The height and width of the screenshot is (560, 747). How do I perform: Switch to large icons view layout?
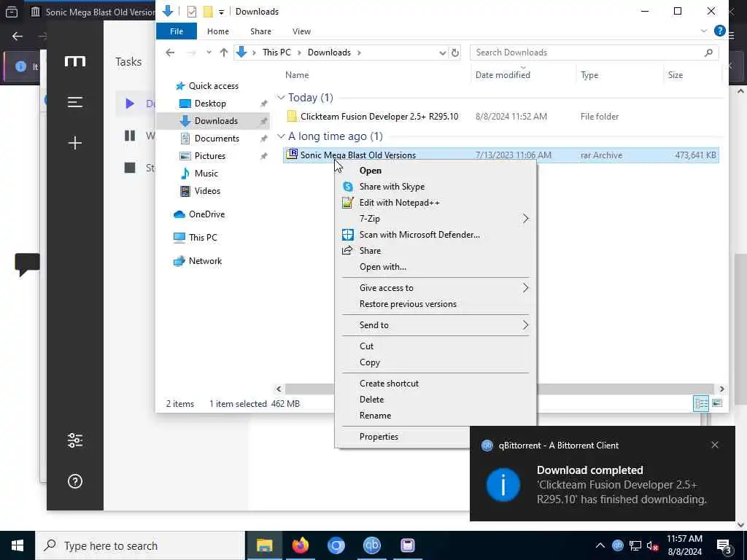(x=716, y=404)
